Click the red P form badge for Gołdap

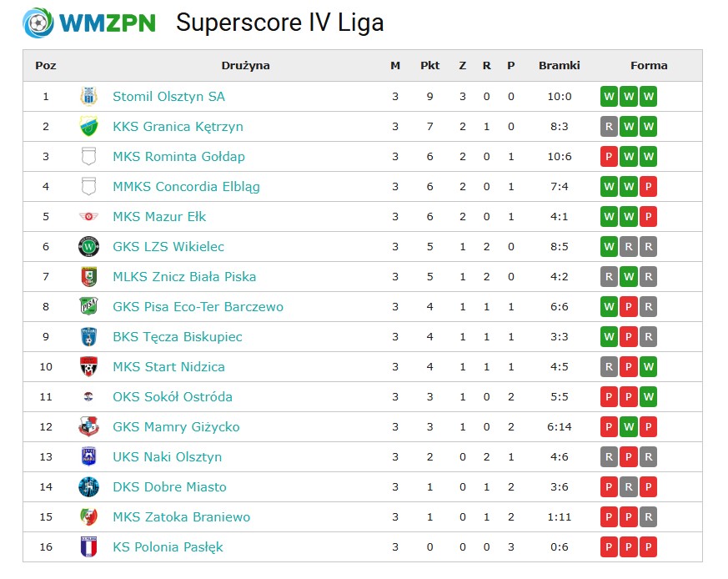609,157
